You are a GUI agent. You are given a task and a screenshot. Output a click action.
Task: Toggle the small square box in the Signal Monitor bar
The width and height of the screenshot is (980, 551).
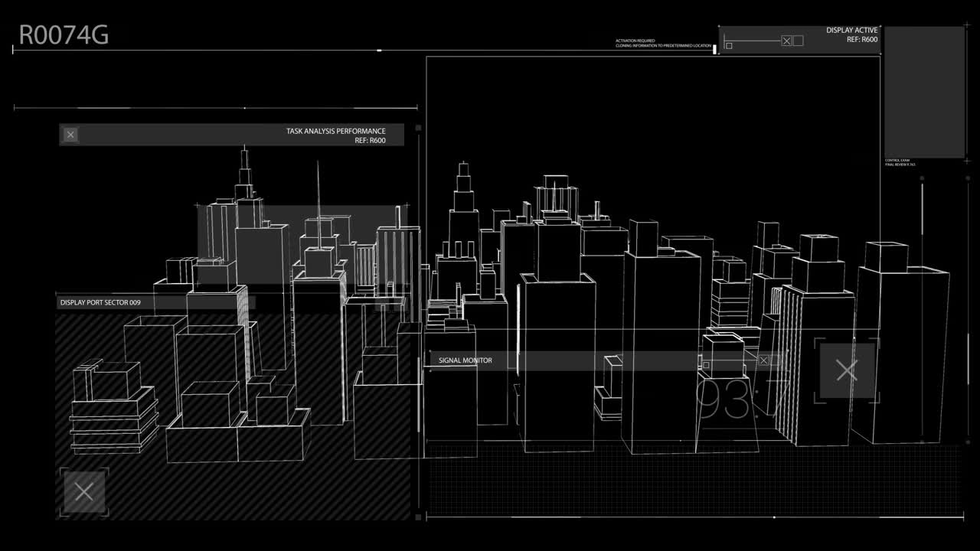(706, 364)
